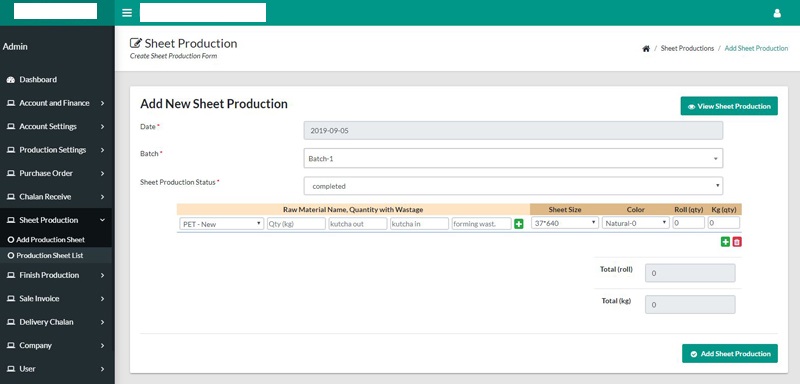
Task: Click the Company laptop icon
Action: coord(11,346)
